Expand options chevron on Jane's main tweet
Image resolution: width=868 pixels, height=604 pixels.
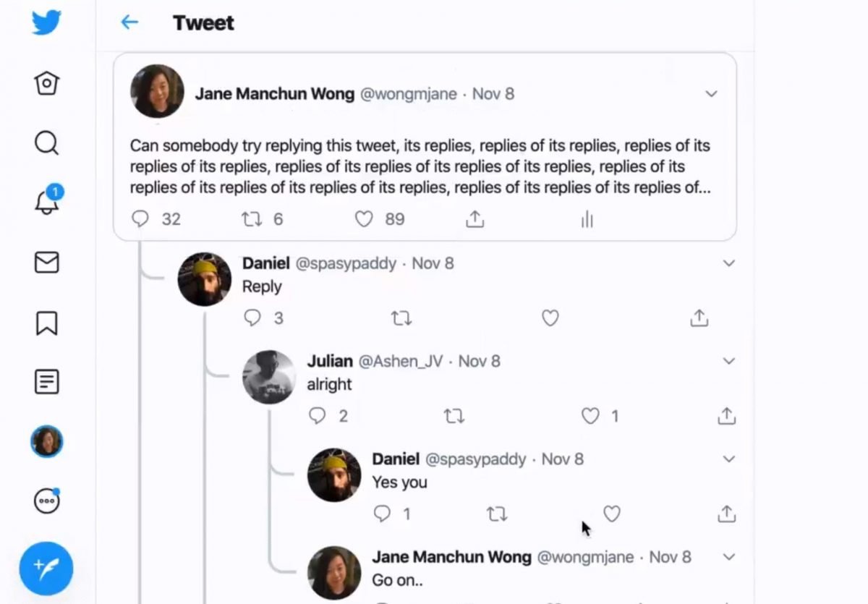point(712,94)
